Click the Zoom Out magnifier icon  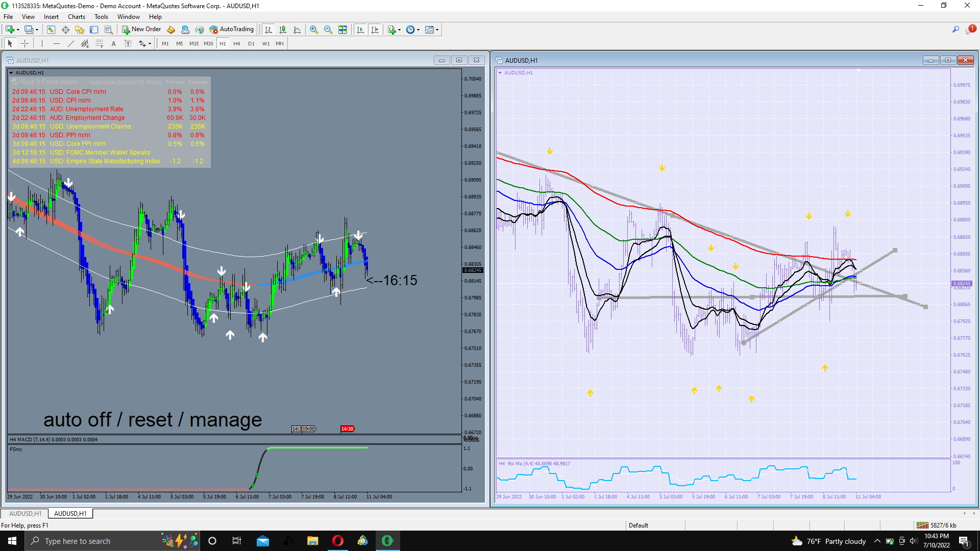328,30
